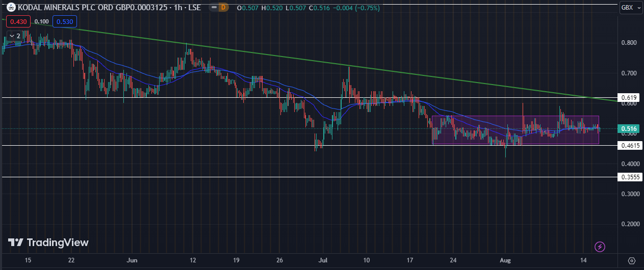Viewport: 644px width, 270px height.
Task: Click the 10 date label on time axis
Action: (366, 260)
